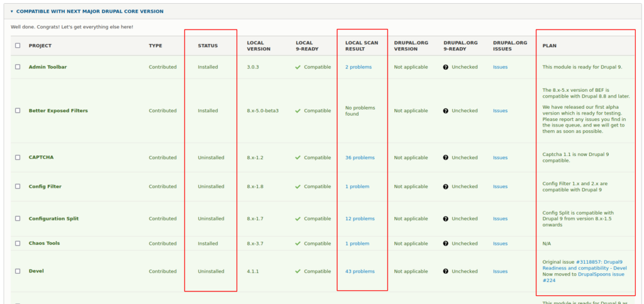Open the Issues link for CAPTCHA
This screenshot has height=304, width=644.
[x=500, y=157]
